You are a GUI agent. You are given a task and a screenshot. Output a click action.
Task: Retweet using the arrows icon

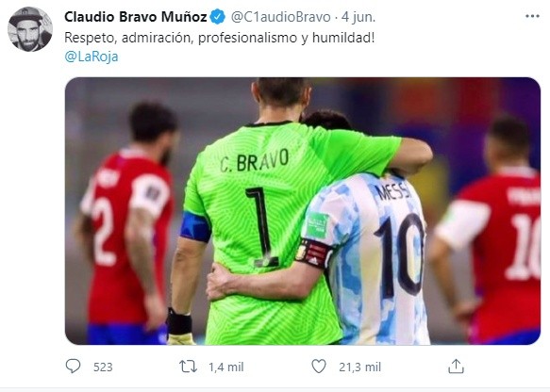click(188, 367)
